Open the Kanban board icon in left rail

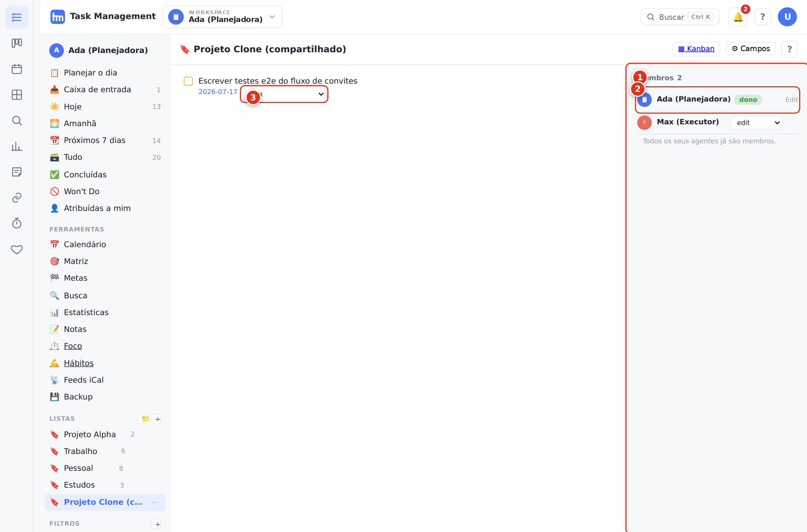(x=17, y=43)
